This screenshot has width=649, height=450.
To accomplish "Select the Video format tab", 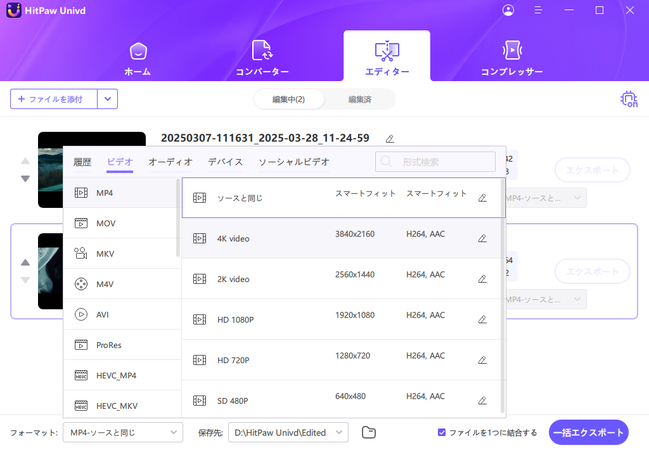I will pyautogui.click(x=120, y=162).
